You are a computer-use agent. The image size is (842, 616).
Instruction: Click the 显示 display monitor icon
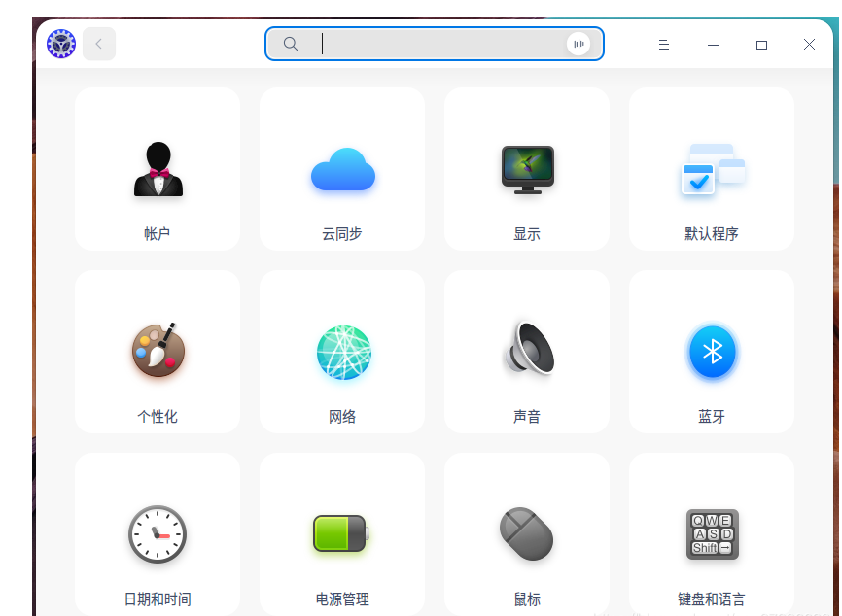(527, 170)
